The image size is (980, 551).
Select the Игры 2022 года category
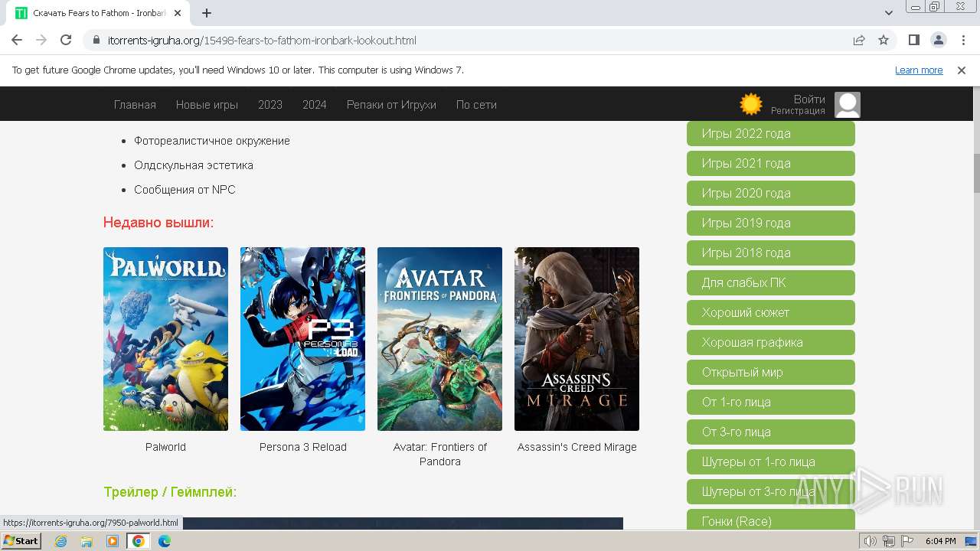pyautogui.click(x=771, y=133)
